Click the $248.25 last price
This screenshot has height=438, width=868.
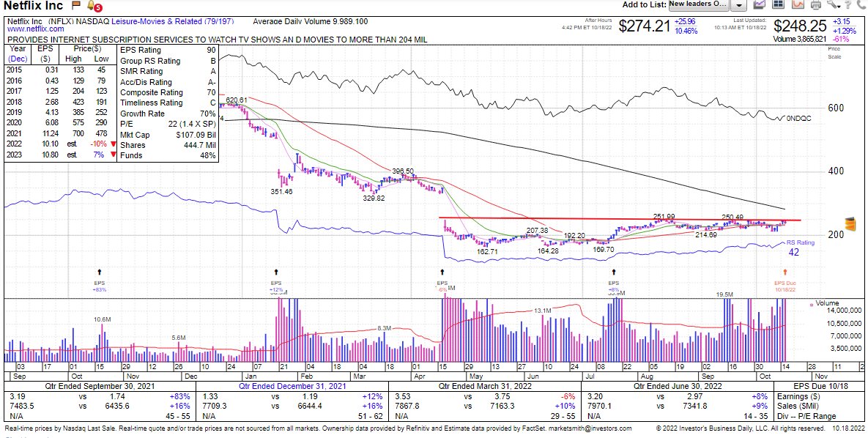coord(800,26)
